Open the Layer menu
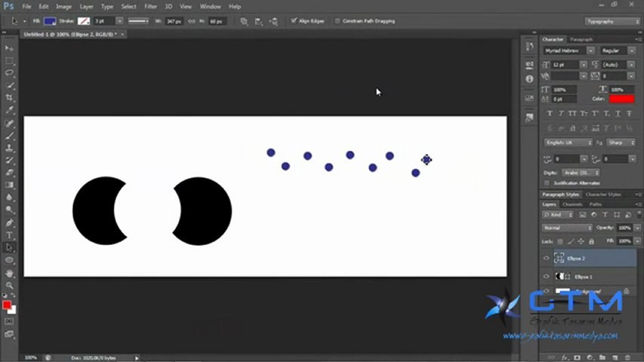644x362 pixels. click(86, 7)
